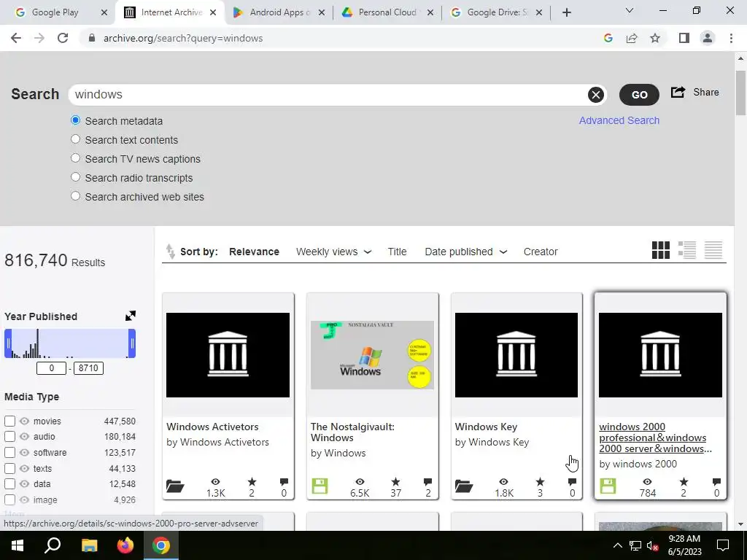Open Windows Activetors result title
Screen dimensions: 747x560
pos(212,427)
